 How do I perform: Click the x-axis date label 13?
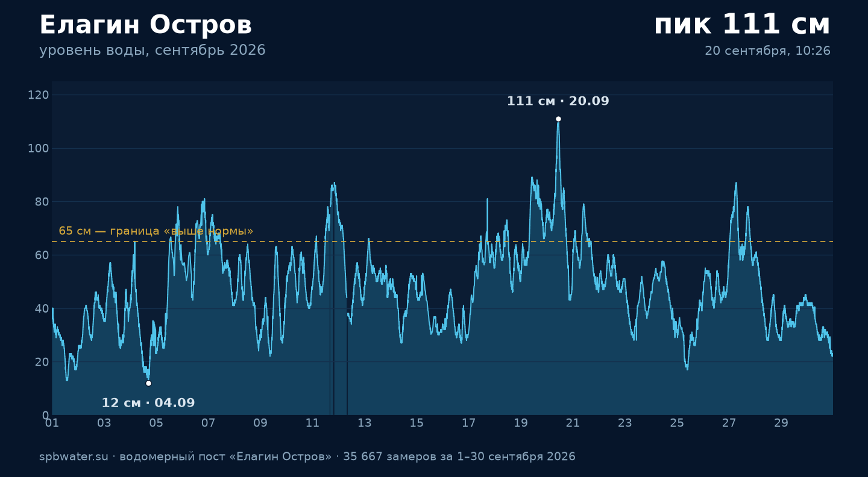[x=365, y=423]
